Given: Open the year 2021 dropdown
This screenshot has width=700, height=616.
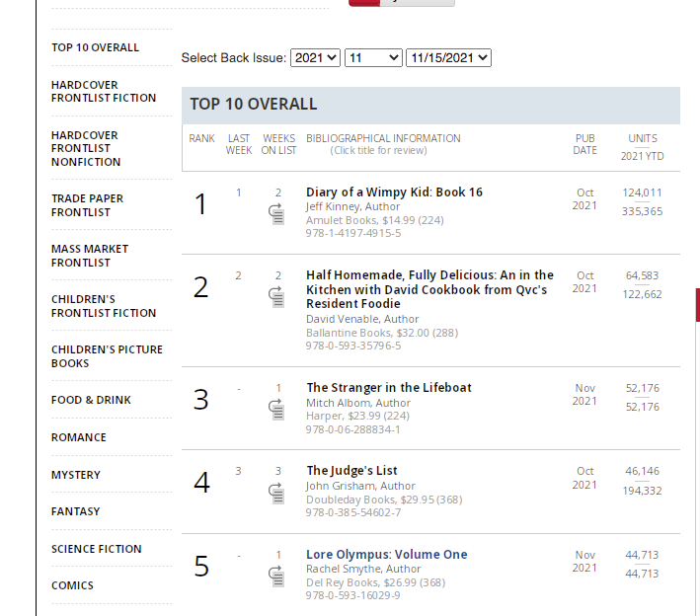Looking at the screenshot, I should click(x=315, y=58).
